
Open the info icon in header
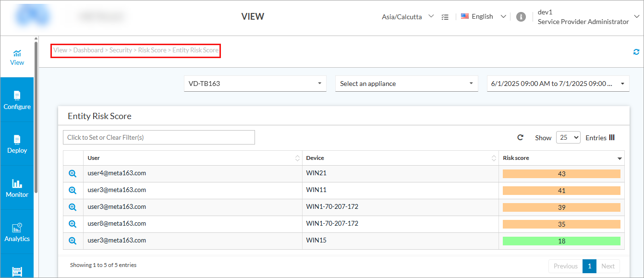(x=521, y=17)
